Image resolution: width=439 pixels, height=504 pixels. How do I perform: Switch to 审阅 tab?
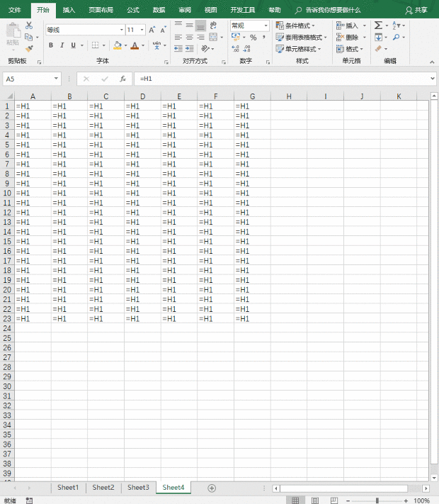pyautogui.click(x=185, y=10)
